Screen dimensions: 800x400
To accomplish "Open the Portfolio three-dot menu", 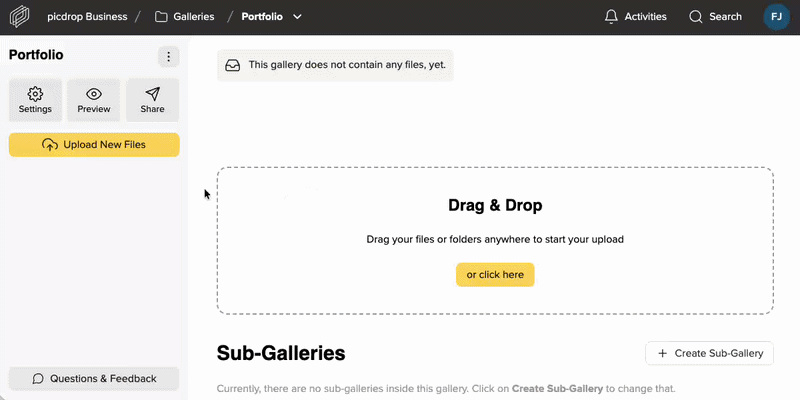I will pyautogui.click(x=168, y=57).
